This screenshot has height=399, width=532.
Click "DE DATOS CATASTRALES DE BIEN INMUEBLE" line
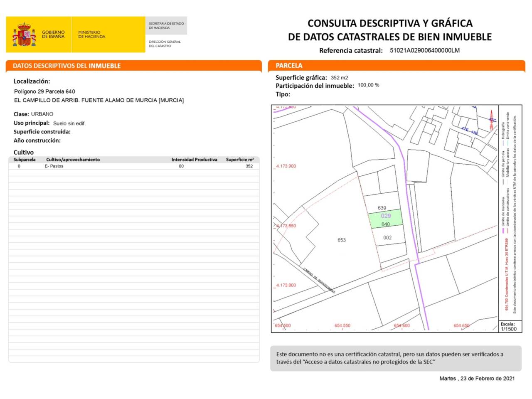pyautogui.click(x=390, y=37)
